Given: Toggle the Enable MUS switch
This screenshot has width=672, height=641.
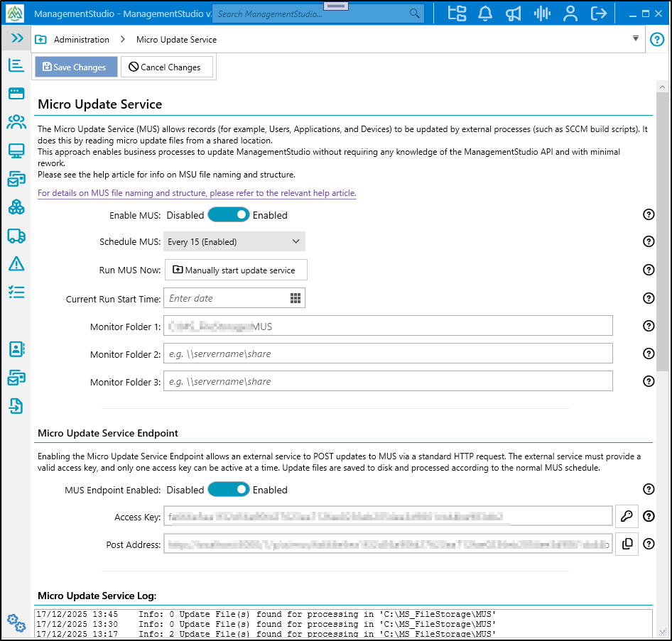Looking at the screenshot, I should point(229,214).
